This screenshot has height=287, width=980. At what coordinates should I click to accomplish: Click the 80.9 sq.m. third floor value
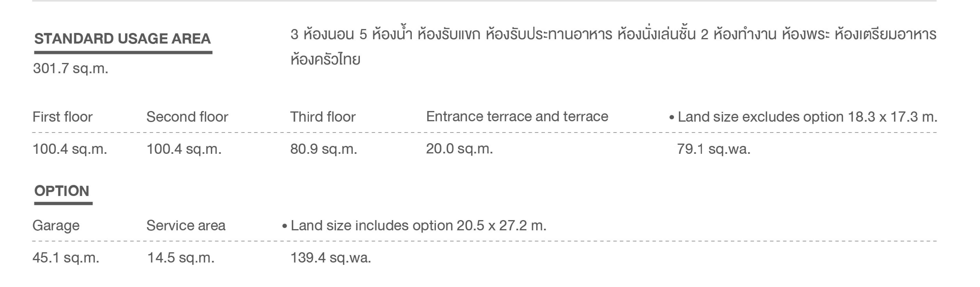[x=324, y=149]
